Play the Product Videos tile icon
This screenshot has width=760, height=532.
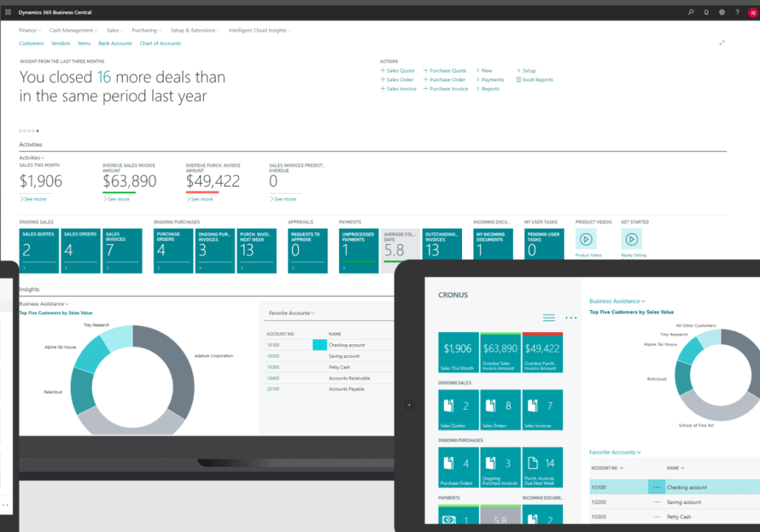pos(586,239)
